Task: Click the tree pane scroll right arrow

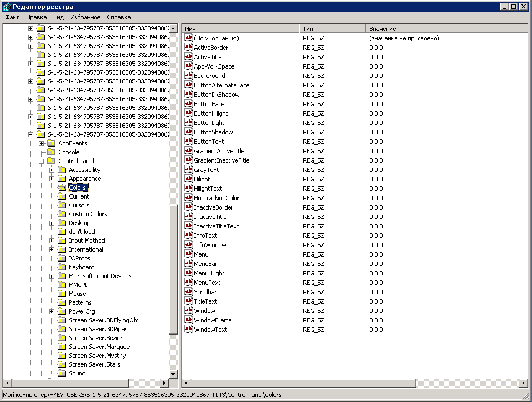Action: coord(164,383)
